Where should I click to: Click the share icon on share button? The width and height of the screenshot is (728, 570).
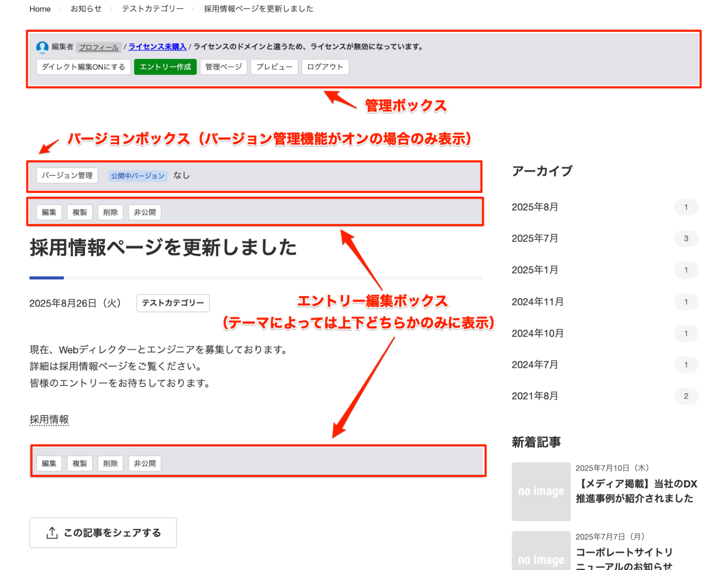(x=52, y=533)
